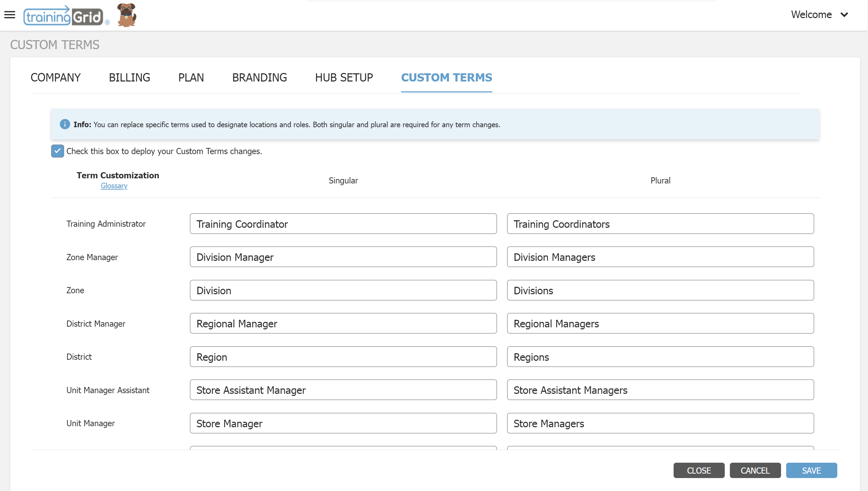Edit the Training Coordinator singular field
The width and height of the screenshot is (868, 491).
click(343, 224)
